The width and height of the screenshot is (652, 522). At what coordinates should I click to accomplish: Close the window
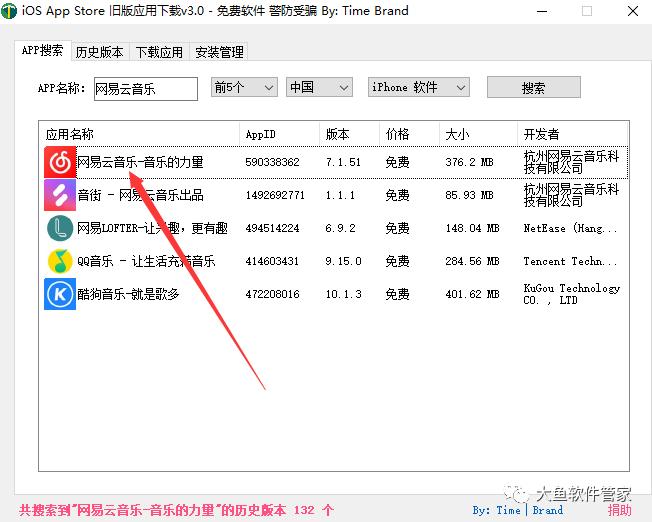[632, 11]
